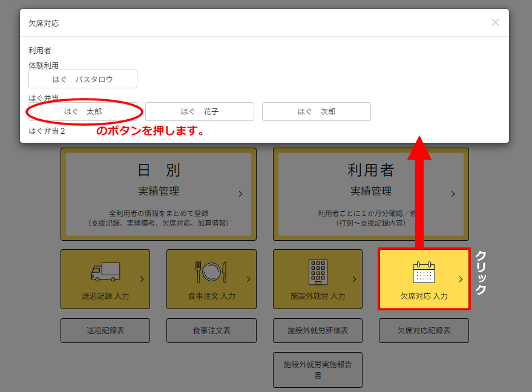This screenshot has width=532, height=392.
Task: Click the plate and cutlery icon
Action: coord(211,272)
